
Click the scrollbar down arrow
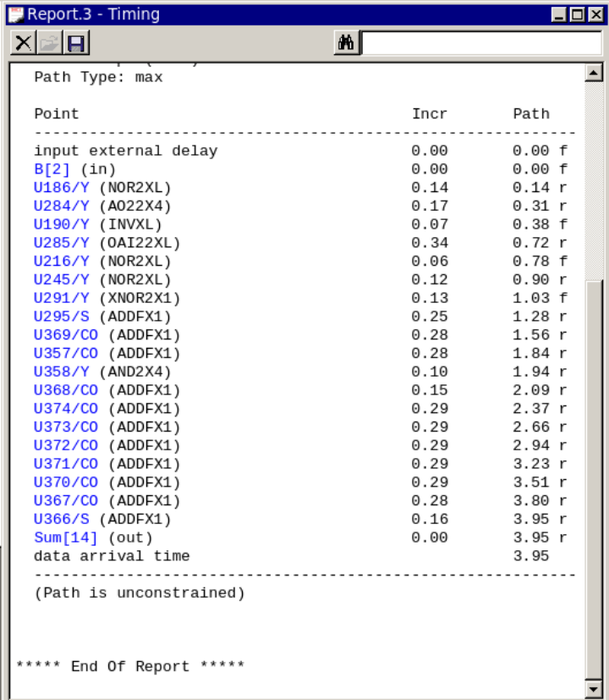point(594,688)
